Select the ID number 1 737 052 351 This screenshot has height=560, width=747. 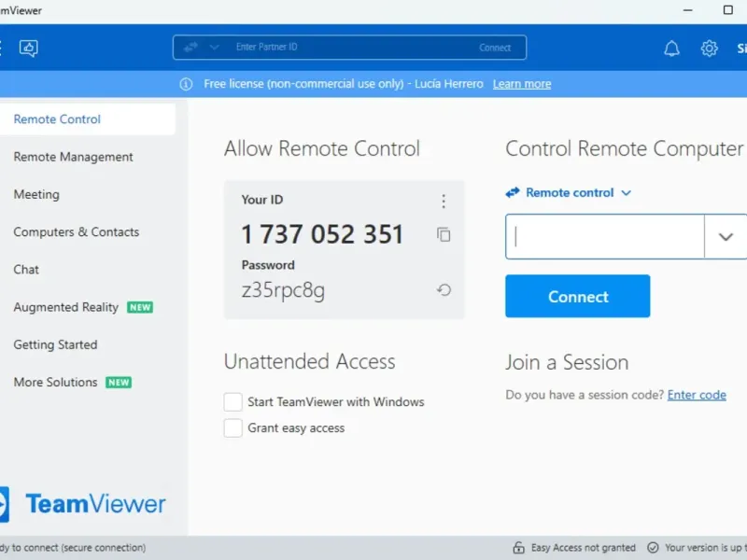pyautogui.click(x=322, y=234)
